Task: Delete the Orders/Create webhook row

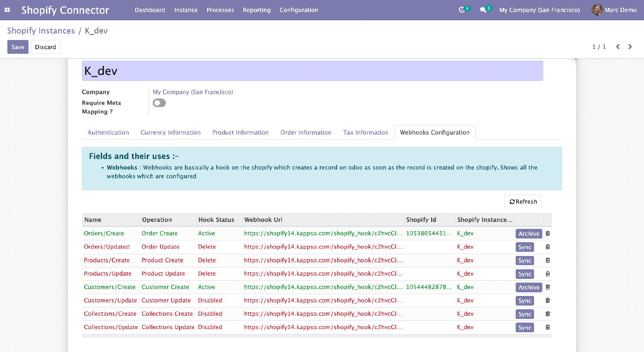Action: tap(548, 233)
